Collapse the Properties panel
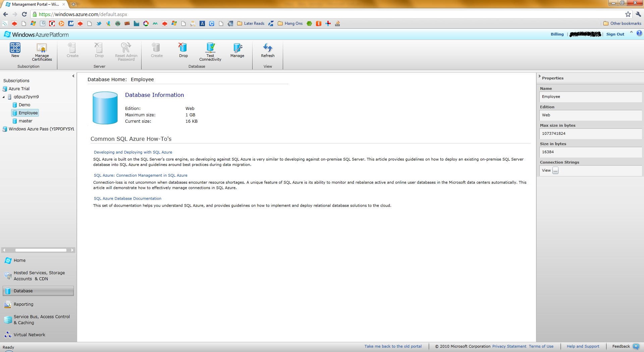The image size is (644, 352). pos(539,76)
